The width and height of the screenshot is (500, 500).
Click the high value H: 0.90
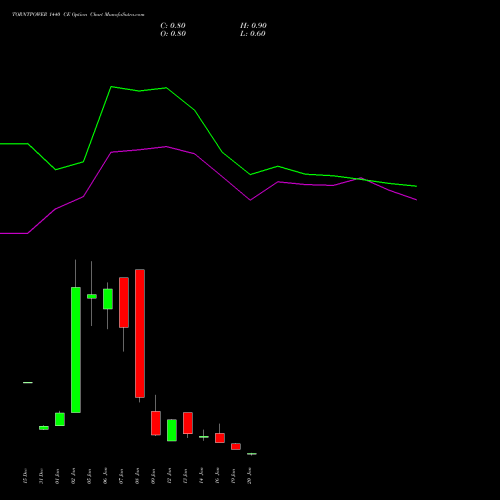click(253, 26)
